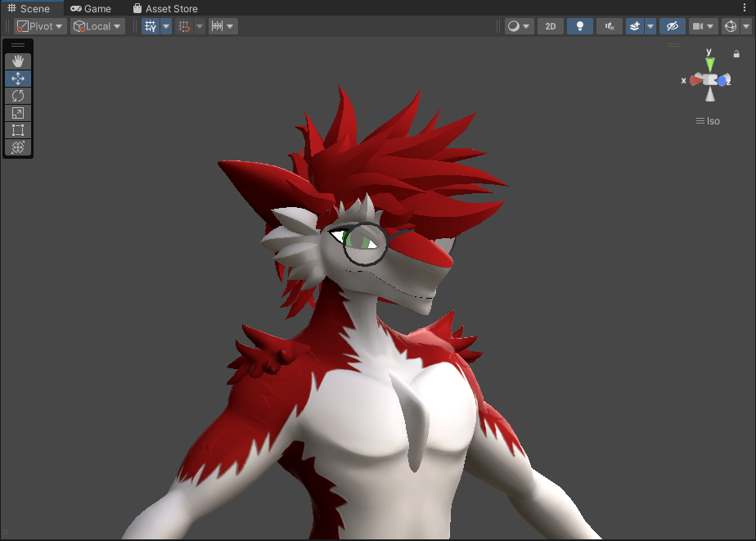
Task: Toggle 2D view mode
Action: [551, 26]
